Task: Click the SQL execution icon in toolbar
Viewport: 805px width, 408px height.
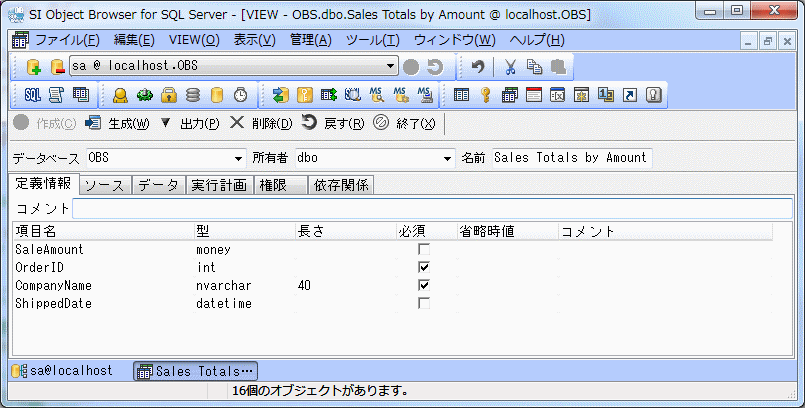Action: (x=32, y=95)
